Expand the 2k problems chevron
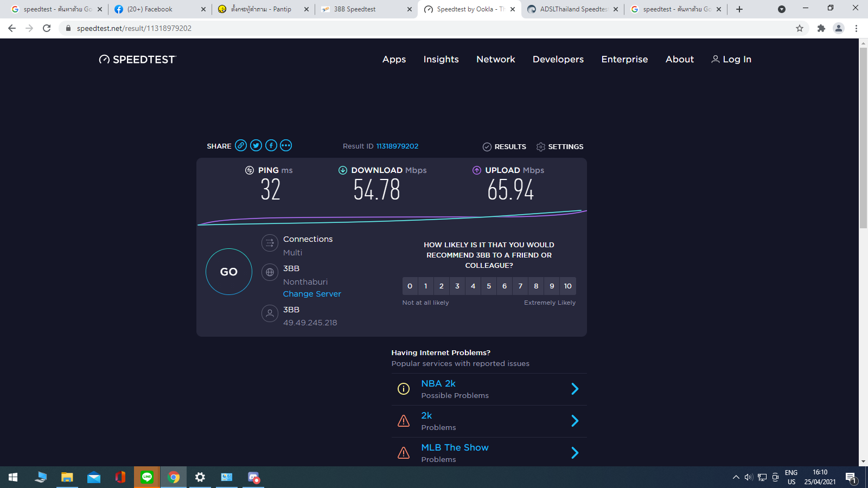The height and width of the screenshot is (488, 868). (575, 421)
